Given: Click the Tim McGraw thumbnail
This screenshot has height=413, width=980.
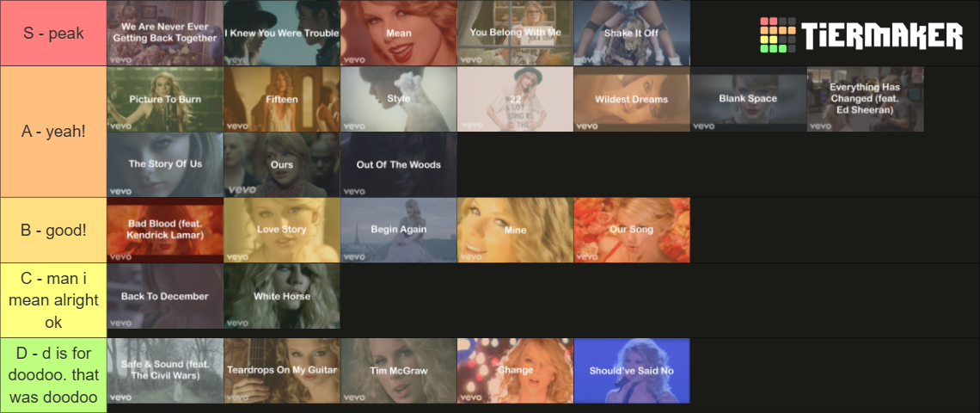Looking at the screenshot, I should [x=399, y=371].
